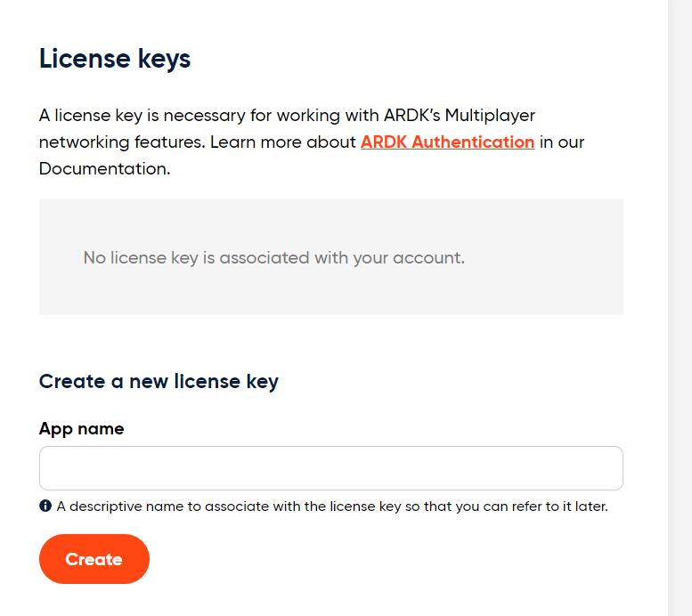Select the License keys heading
This screenshot has height=616, width=692.
(115, 59)
